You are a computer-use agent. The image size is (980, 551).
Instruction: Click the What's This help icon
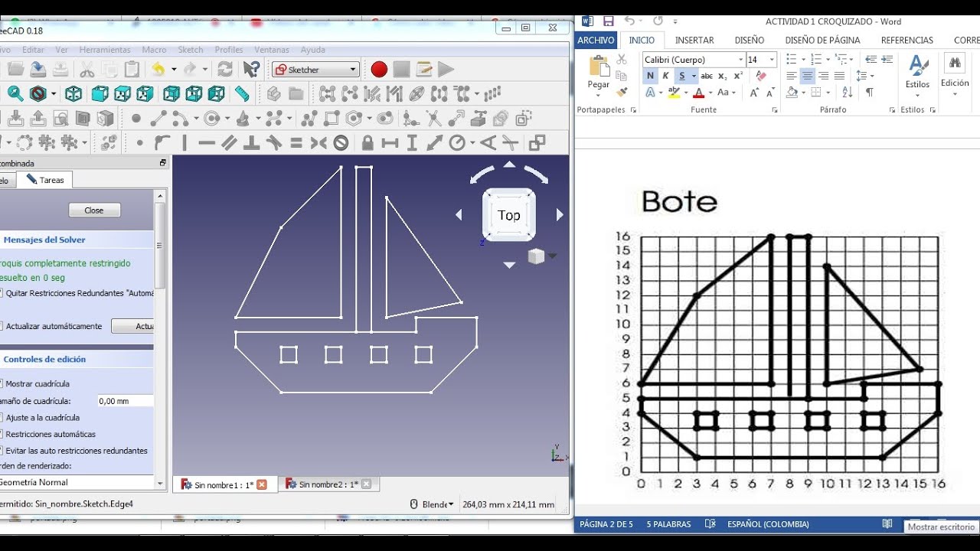(x=251, y=70)
